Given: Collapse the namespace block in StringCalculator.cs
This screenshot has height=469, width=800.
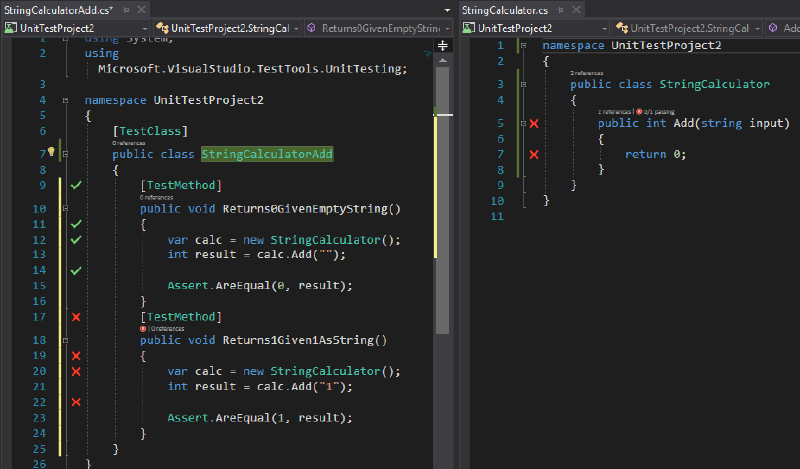Looking at the screenshot, I should (523, 45).
